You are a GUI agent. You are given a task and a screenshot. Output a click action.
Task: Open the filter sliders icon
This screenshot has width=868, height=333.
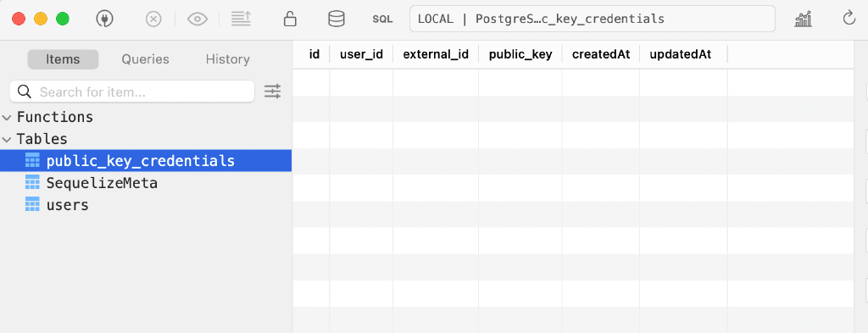click(272, 92)
